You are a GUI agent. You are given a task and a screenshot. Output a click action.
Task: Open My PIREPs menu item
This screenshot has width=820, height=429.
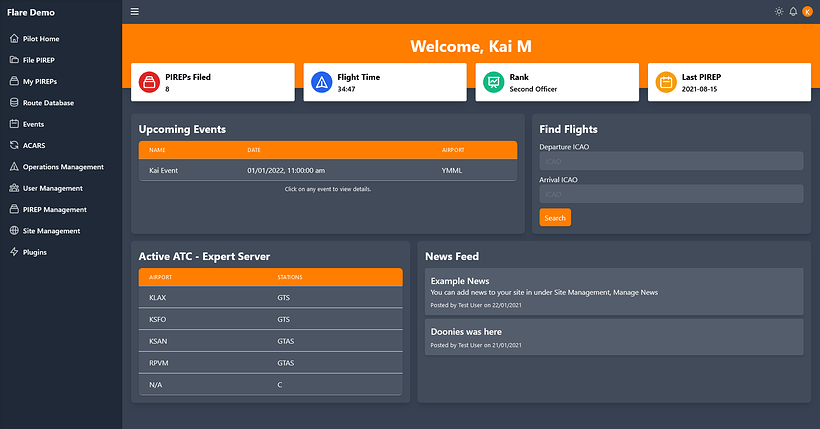[40, 82]
